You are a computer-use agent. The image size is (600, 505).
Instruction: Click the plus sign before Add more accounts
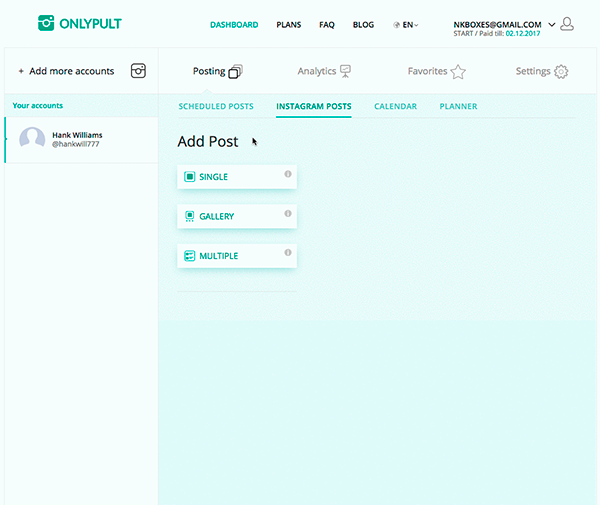21,71
